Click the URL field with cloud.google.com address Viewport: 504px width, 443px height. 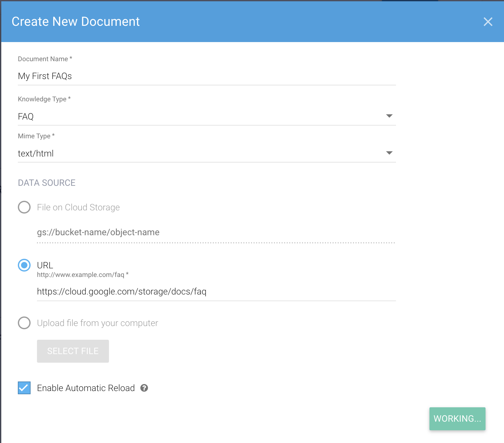[216, 292]
